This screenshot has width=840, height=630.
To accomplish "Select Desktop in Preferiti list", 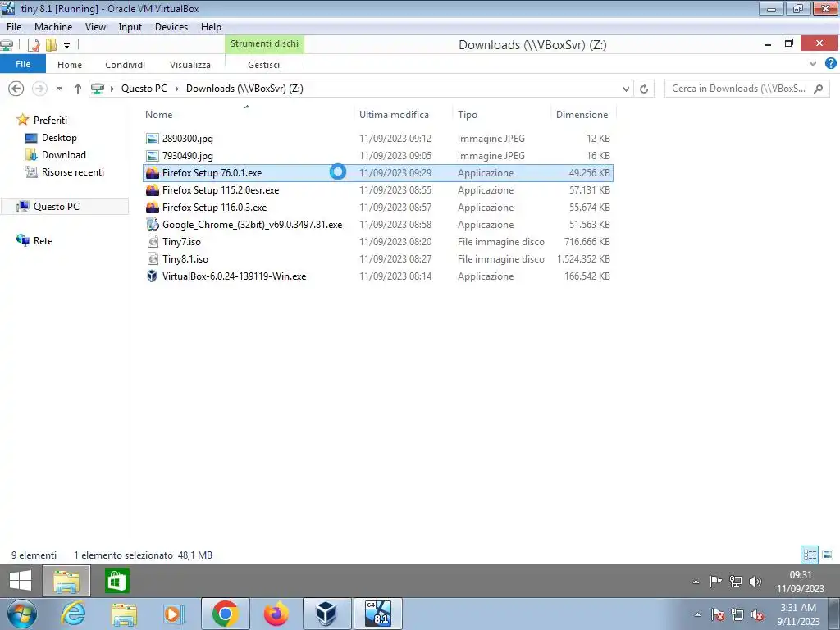I will click(x=59, y=138).
